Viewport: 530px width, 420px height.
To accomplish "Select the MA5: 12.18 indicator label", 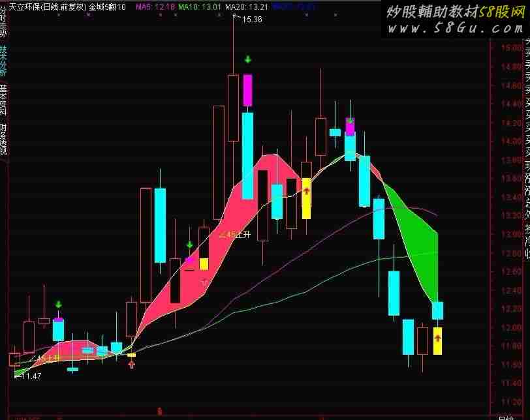I will pyautogui.click(x=155, y=7).
